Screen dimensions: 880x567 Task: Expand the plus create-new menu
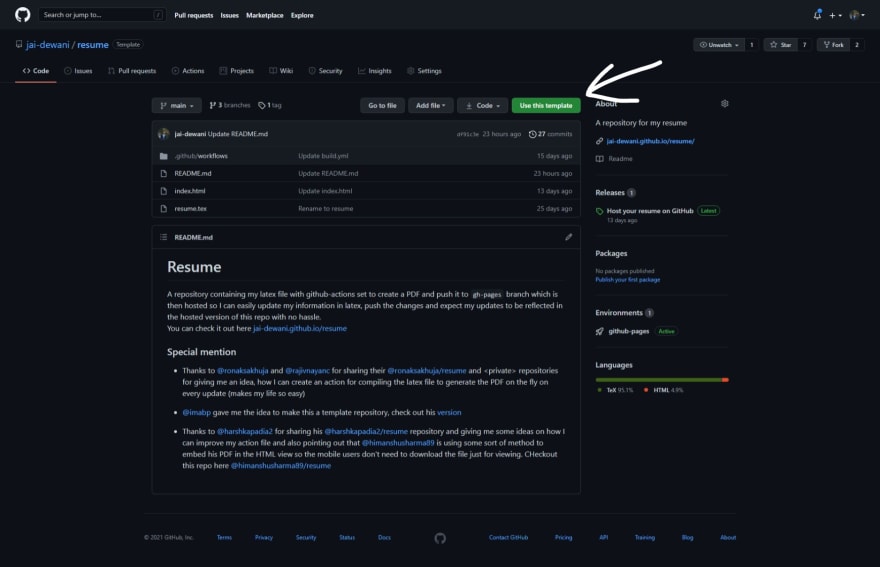pyautogui.click(x=835, y=15)
